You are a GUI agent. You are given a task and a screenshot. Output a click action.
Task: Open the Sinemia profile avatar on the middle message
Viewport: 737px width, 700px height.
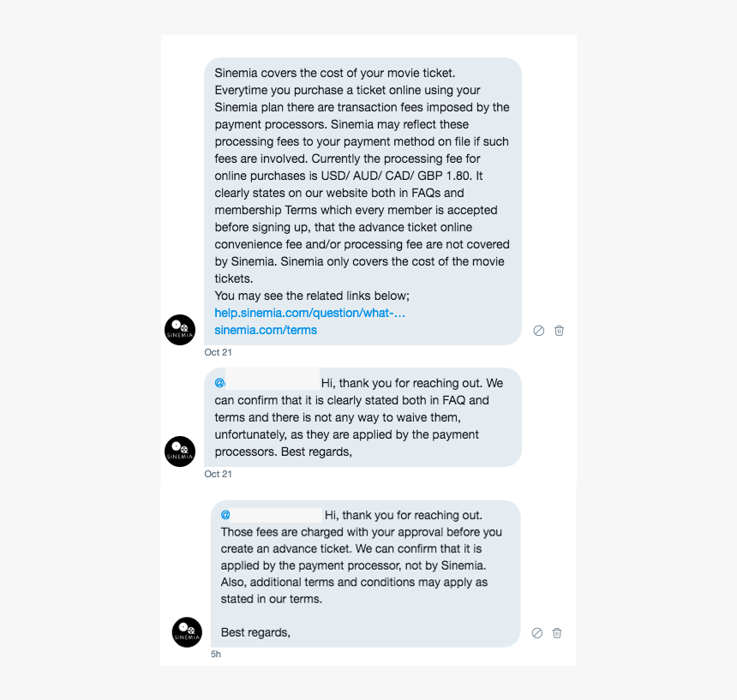point(179,452)
